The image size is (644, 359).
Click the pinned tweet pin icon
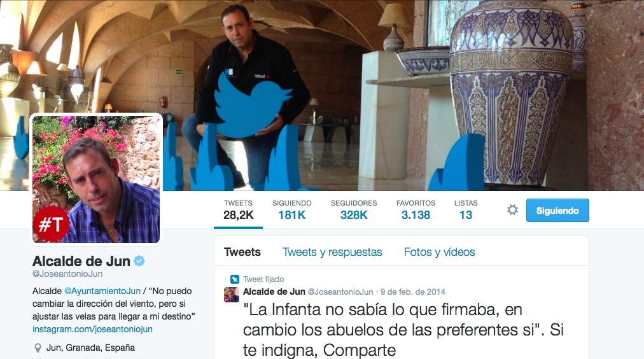tap(235, 279)
